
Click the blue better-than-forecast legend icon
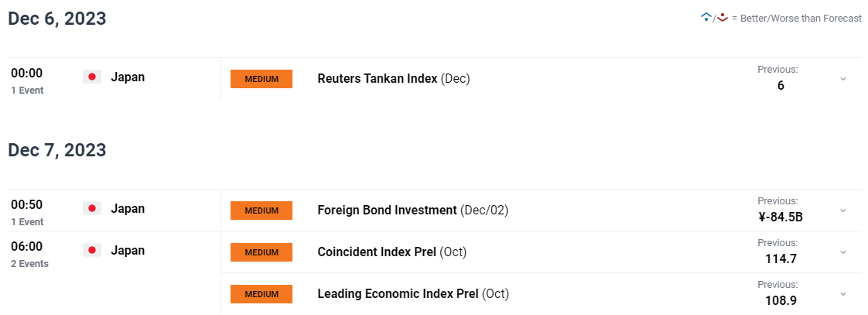706,17
